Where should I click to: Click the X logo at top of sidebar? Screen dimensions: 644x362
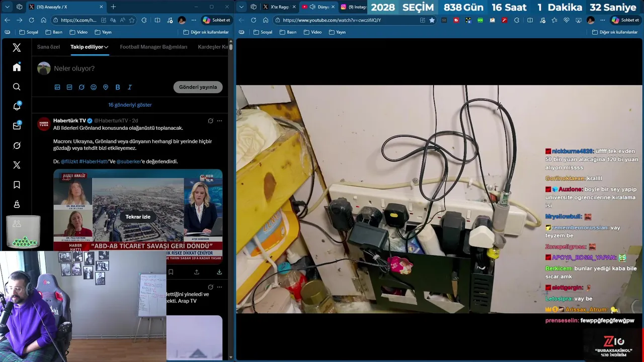click(17, 48)
